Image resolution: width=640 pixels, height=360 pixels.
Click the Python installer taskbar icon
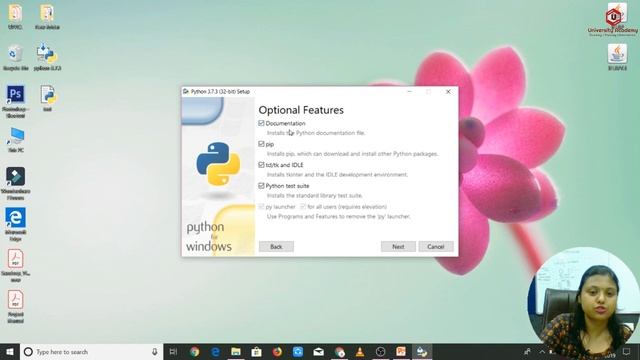(x=422, y=352)
